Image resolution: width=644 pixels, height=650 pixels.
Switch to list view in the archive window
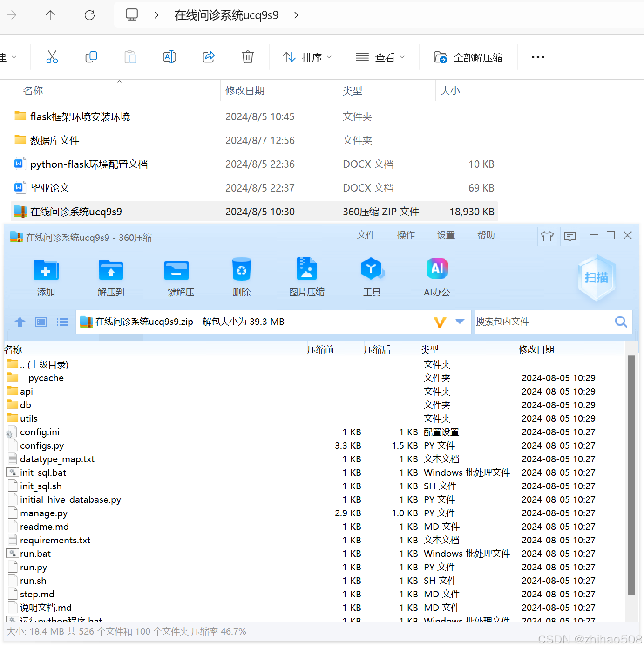pos(62,322)
